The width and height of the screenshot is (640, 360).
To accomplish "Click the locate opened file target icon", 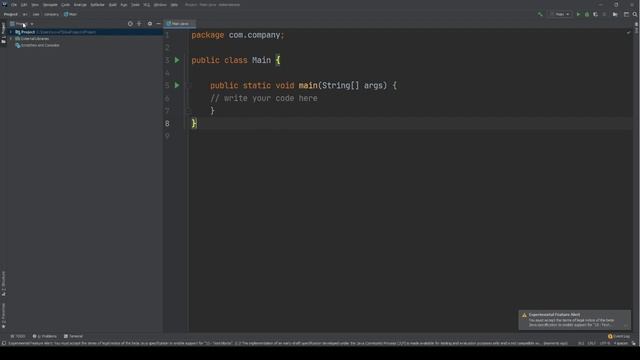I will [130, 24].
